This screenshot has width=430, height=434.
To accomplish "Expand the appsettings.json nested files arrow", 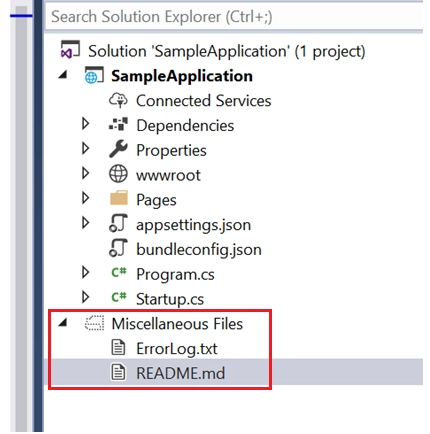I will 86,223.
